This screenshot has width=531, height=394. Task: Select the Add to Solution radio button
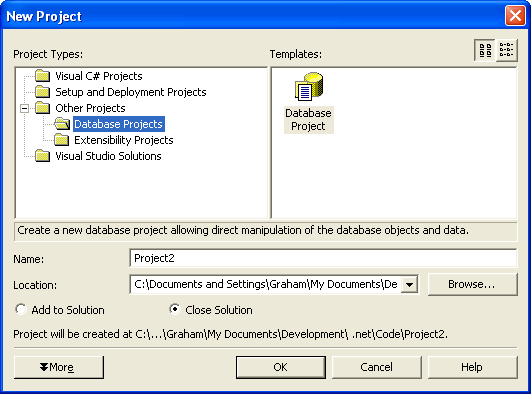point(21,309)
